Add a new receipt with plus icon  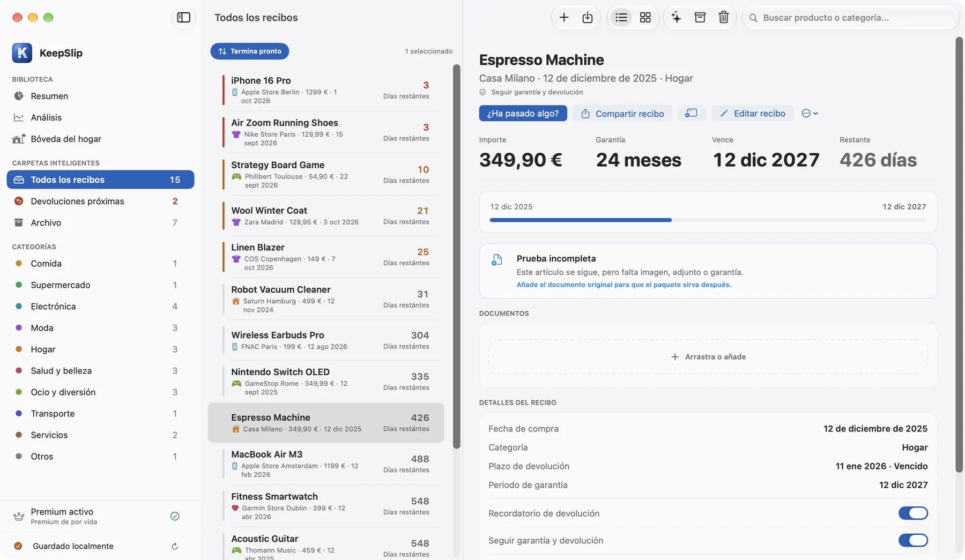pos(564,18)
